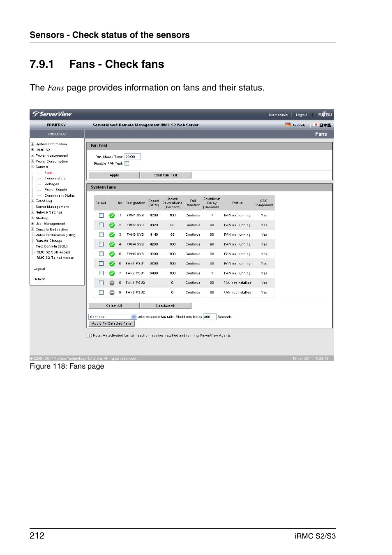Click the German flag icon
392x555 pixels.
[288, 125]
